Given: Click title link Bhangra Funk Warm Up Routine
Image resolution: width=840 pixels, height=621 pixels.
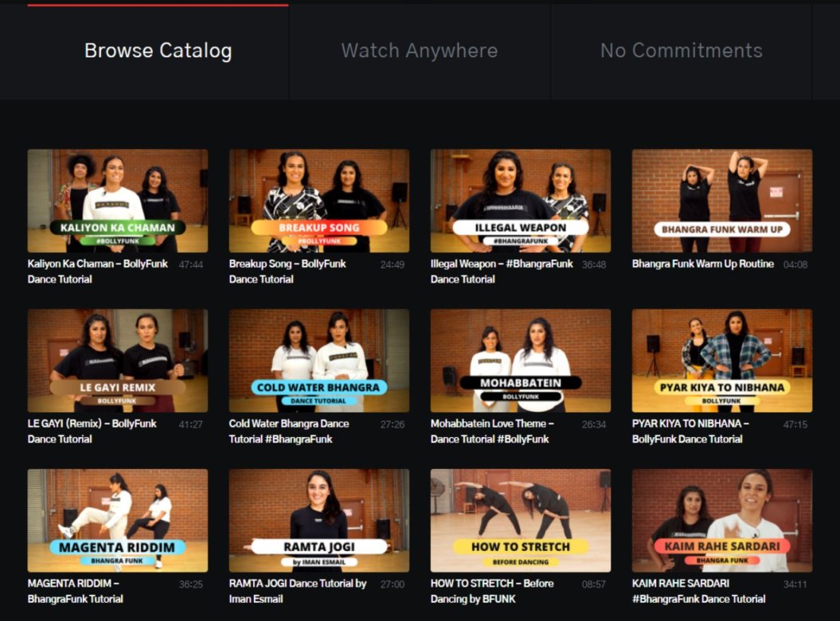Looking at the screenshot, I should [x=703, y=264].
